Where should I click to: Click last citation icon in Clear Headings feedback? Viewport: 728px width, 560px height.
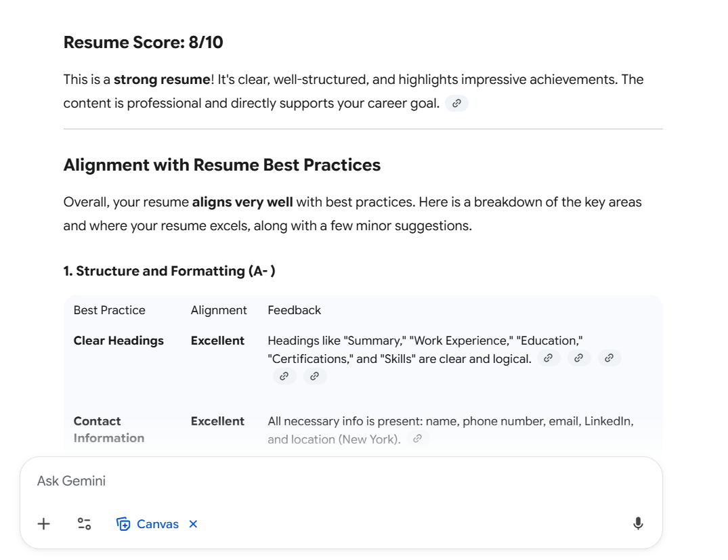coord(315,376)
